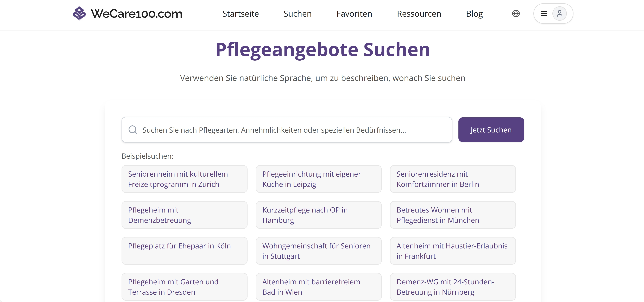Pick Betreutes Wohnen mit Pflegedienst in München
The height and width of the screenshot is (302, 644).
452,215
